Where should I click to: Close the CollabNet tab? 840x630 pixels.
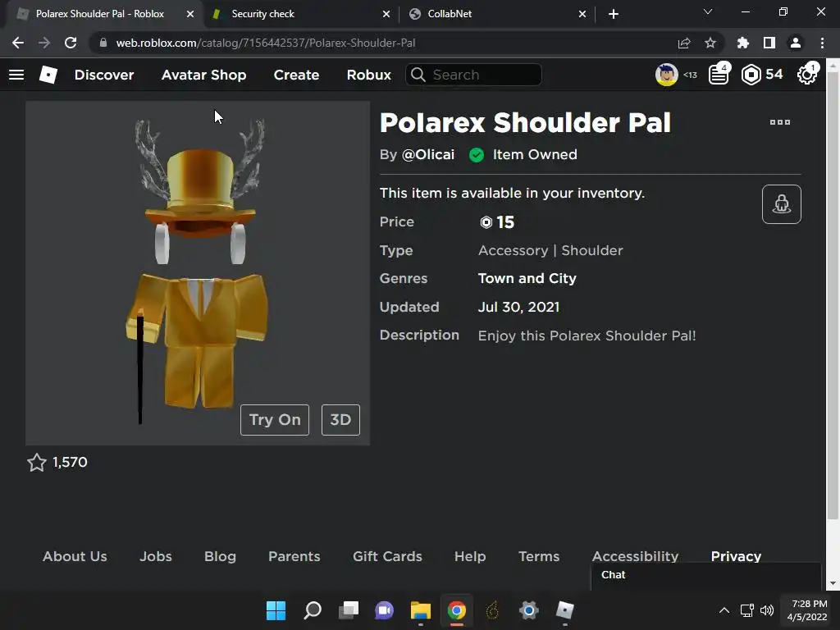point(582,14)
